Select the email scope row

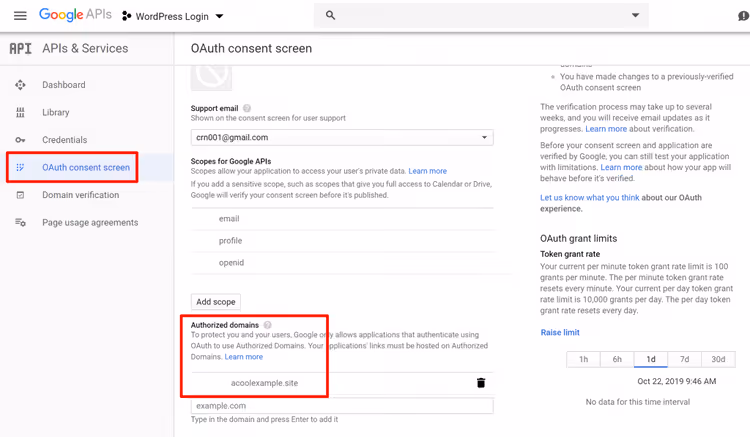point(342,218)
